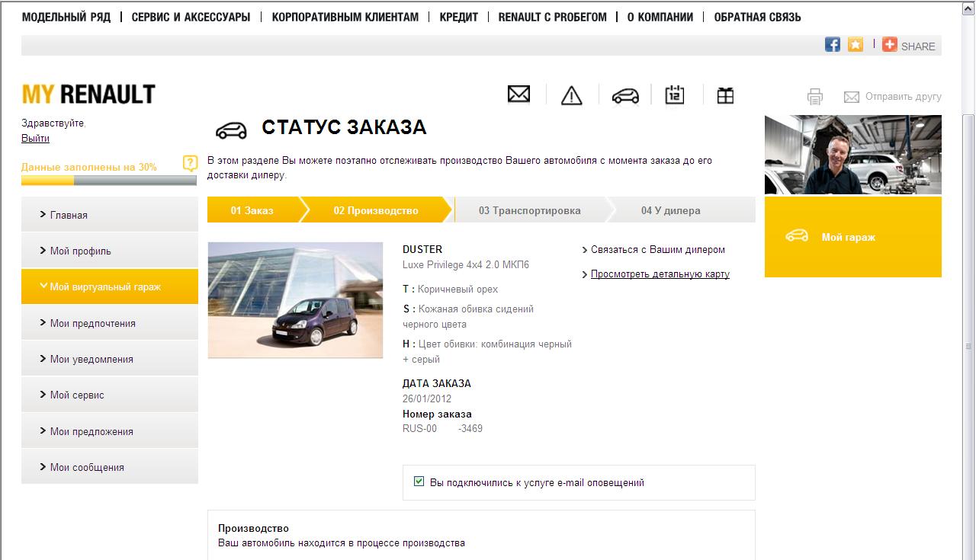
Task: Open О КОМПАНИИ menu
Action: [x=660, y=17]
